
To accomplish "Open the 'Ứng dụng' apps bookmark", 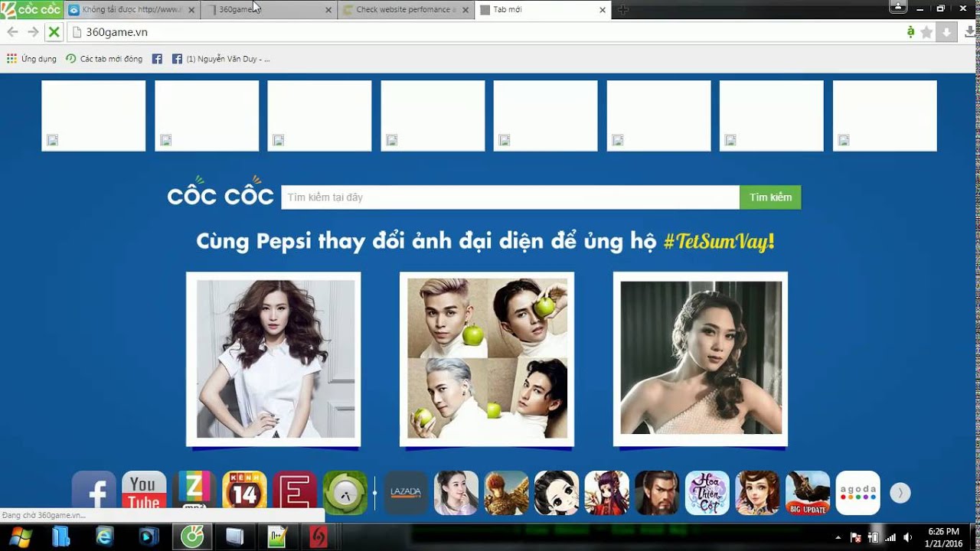I will (31, 59).
